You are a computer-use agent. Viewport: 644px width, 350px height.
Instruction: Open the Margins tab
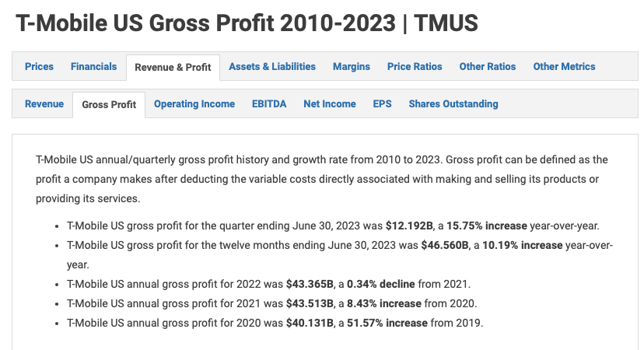tap(352, 67)
